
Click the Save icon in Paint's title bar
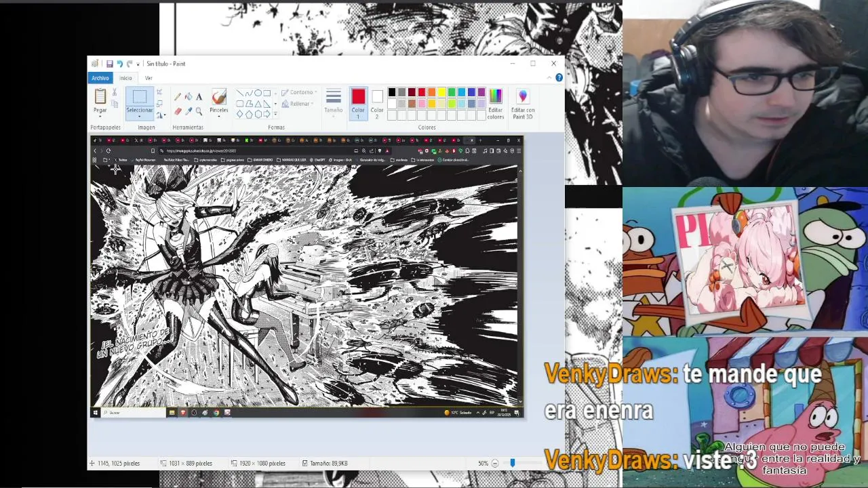click(x=110, y=64)
